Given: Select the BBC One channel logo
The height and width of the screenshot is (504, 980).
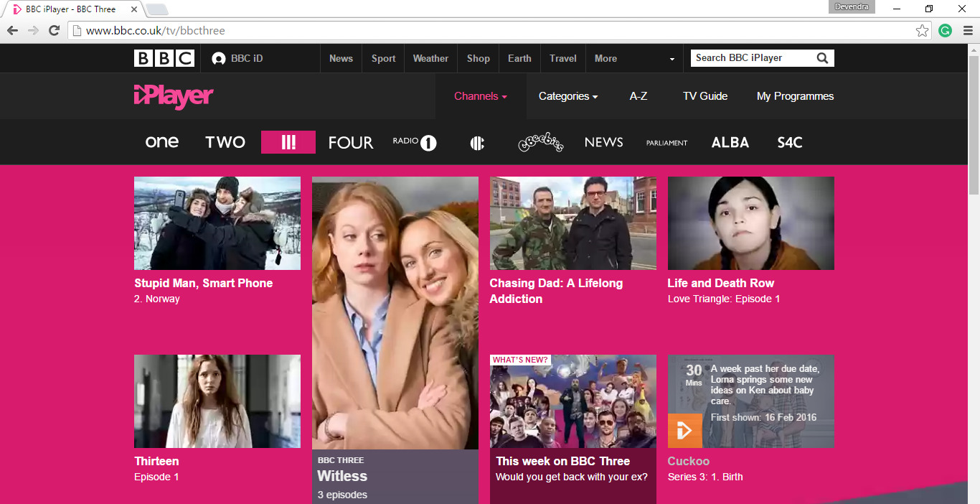Looking at the screenshot, I should 161,142.
